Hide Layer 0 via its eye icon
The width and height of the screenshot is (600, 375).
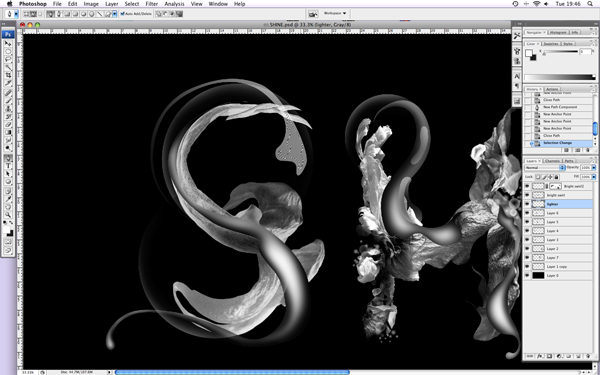point(527,276)
